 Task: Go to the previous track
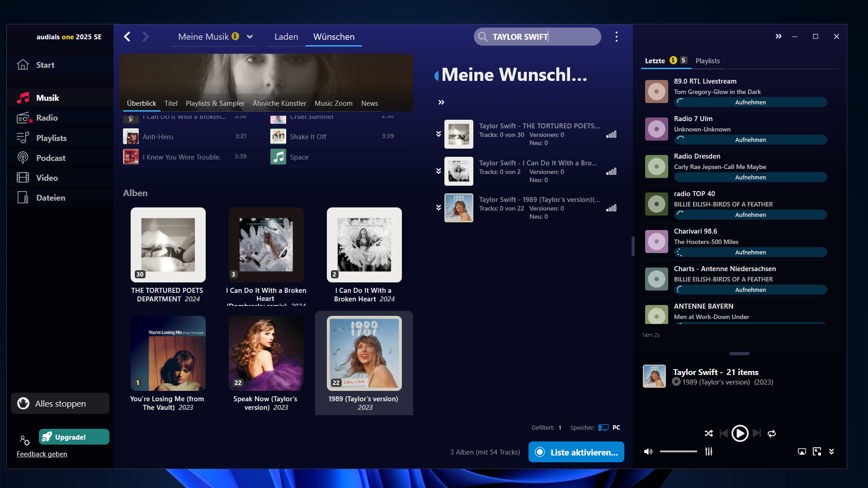point(723,433)
